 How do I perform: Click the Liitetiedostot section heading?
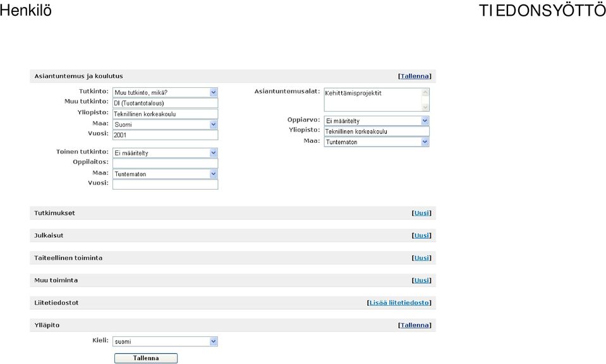[56, 303]
